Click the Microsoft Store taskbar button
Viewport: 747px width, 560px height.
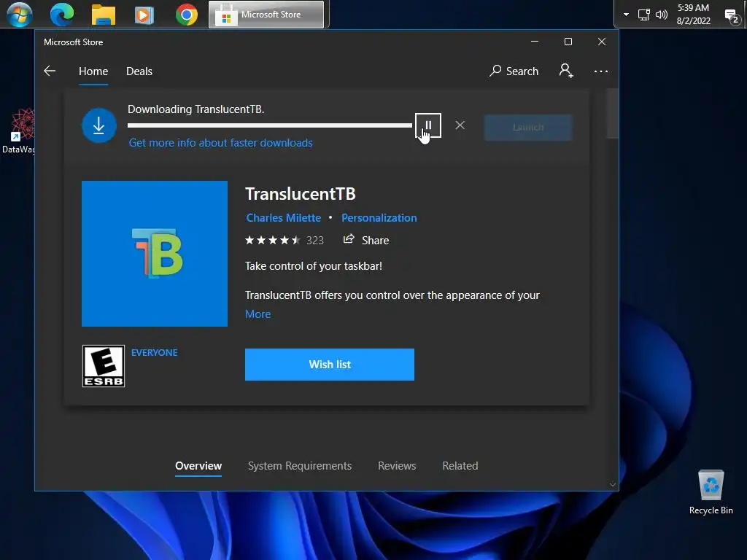point(266,15)
